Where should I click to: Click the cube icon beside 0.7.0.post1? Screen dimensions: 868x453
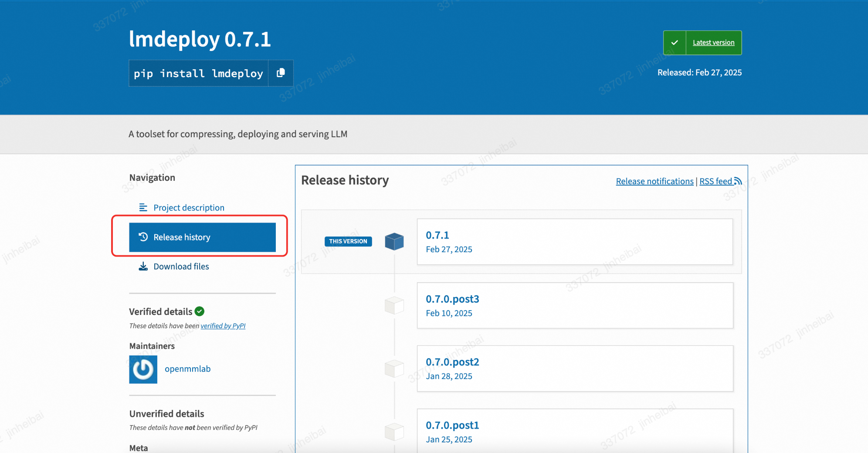tap(394, 432)
